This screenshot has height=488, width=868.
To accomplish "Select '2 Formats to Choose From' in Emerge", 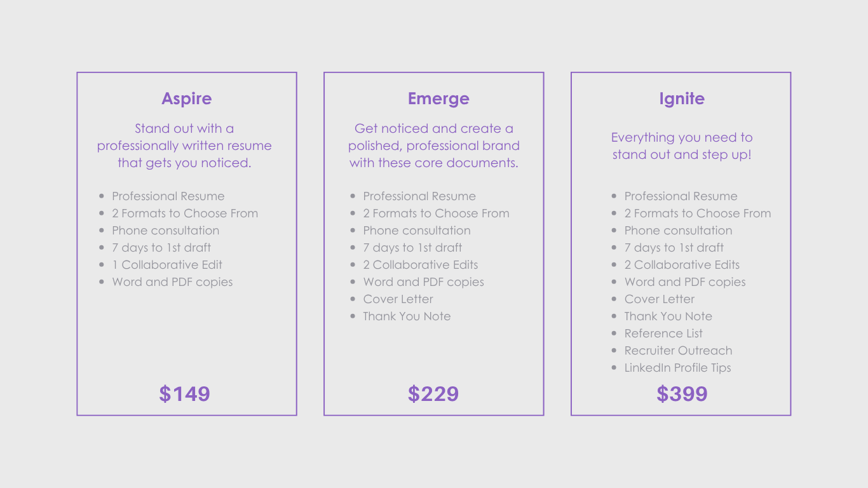I will tap(436, 213).
